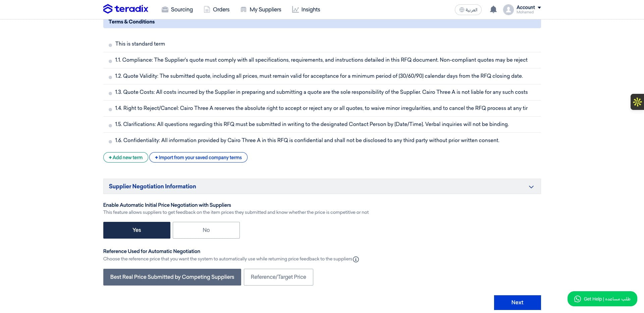The height and width of the screenshot is (313, 644).
Task: Click the Next button
Action: pyautogui.click(x=517, y=303)
